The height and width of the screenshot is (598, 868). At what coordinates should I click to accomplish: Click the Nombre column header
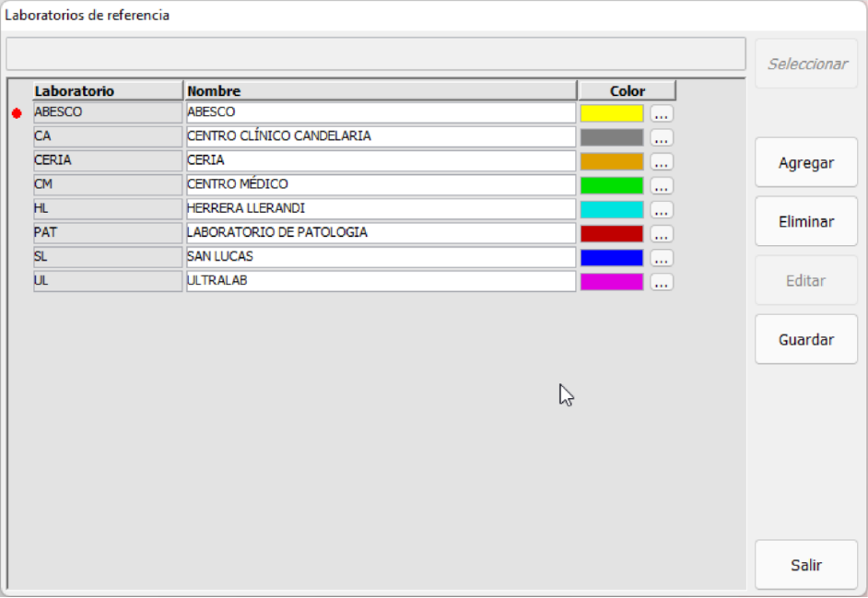click(381, 90)
